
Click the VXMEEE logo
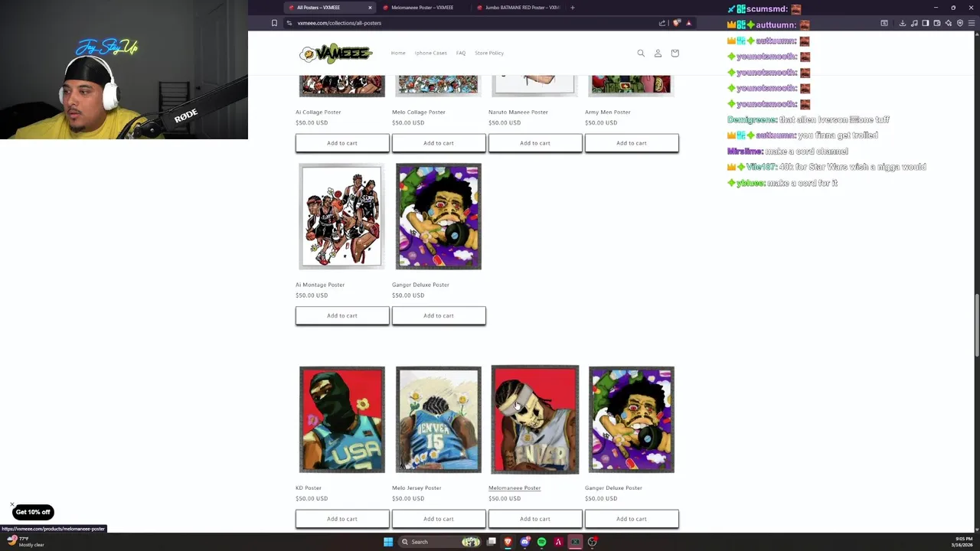[335, 54]
